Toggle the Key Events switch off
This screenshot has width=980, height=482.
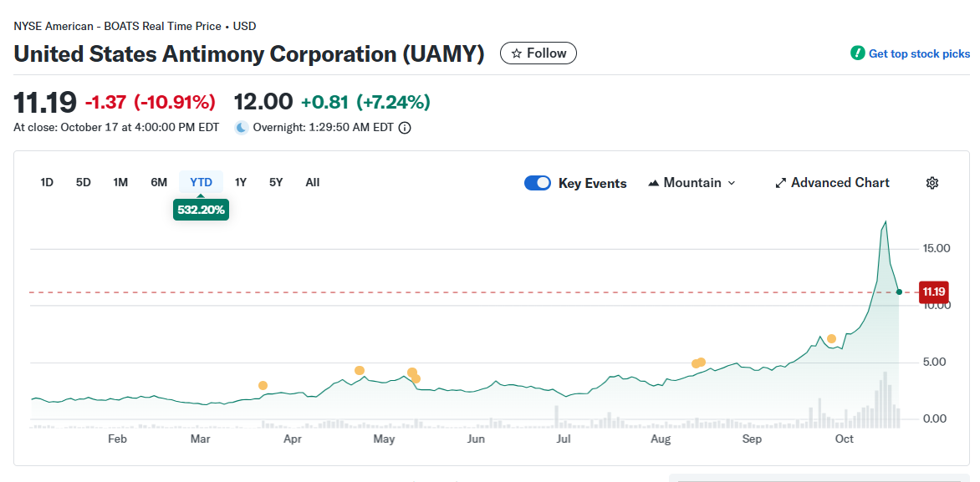coord(538,183)
